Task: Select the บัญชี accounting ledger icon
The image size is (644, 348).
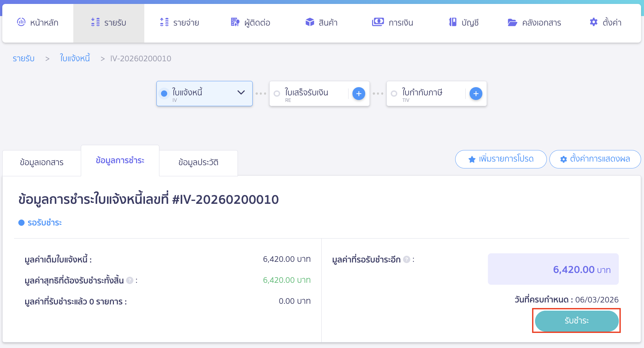Action: click(x=453, y=22)
